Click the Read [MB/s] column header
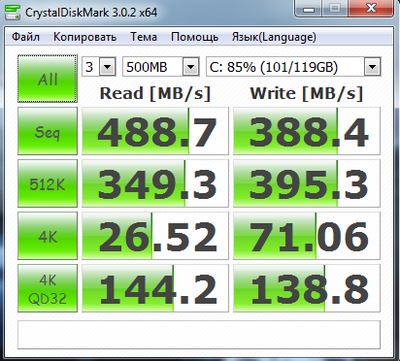Viewport: 400px width, 361px height. [155, 93]
